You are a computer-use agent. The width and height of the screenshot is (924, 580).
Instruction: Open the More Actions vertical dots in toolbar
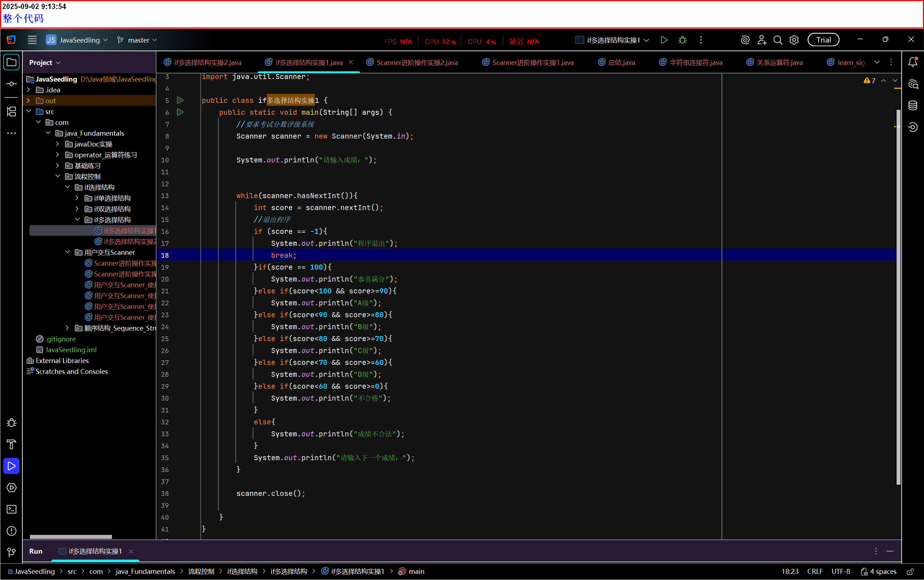click(x=701, y=40)
